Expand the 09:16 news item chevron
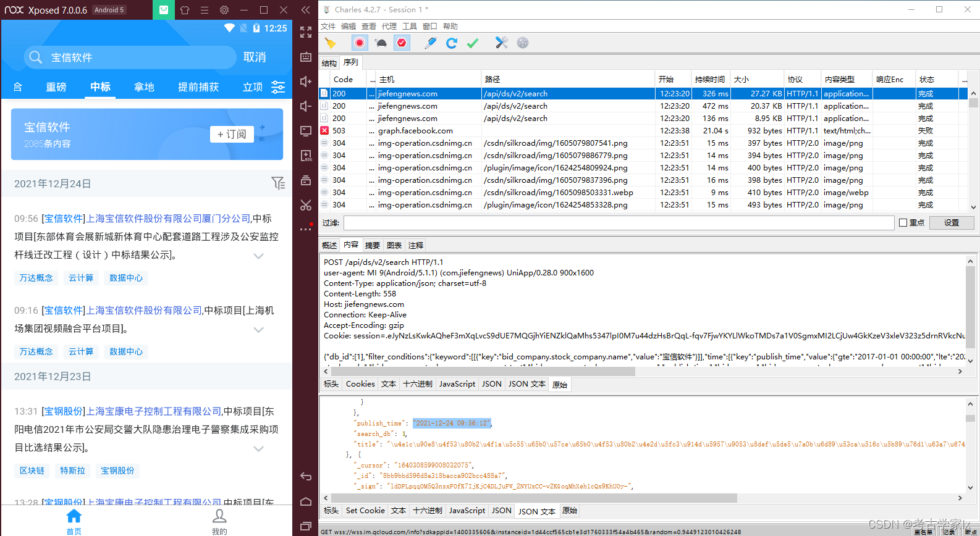 point(259,330)
